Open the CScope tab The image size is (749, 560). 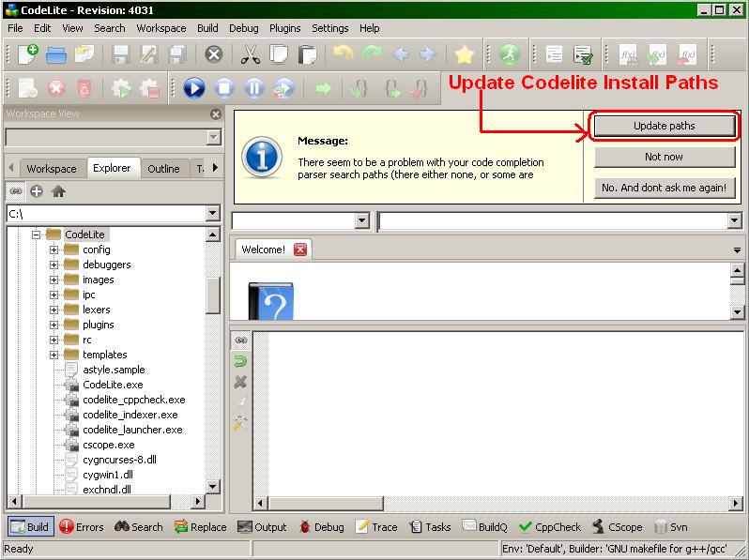click(618, 526)
